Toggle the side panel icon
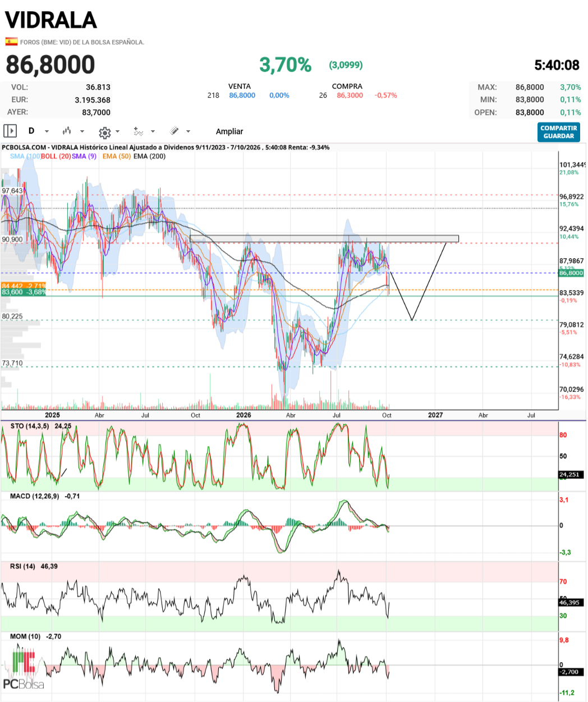588x702 pixels. click(10, 131)
